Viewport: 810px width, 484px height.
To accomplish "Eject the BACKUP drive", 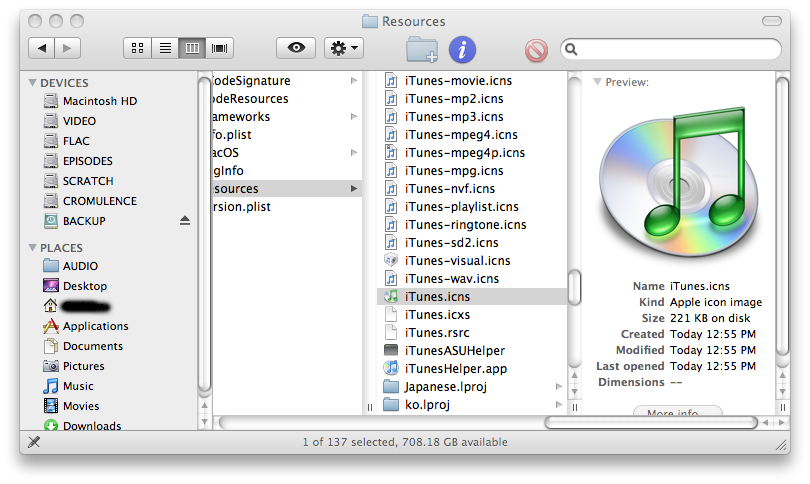I will (x=185, y=221).
